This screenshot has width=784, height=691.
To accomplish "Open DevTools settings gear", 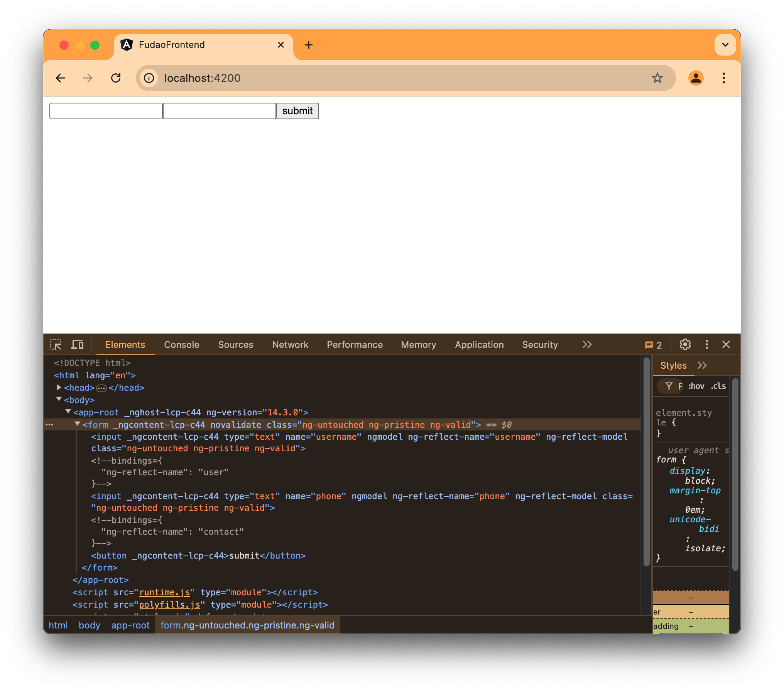I will pos(686,344).
